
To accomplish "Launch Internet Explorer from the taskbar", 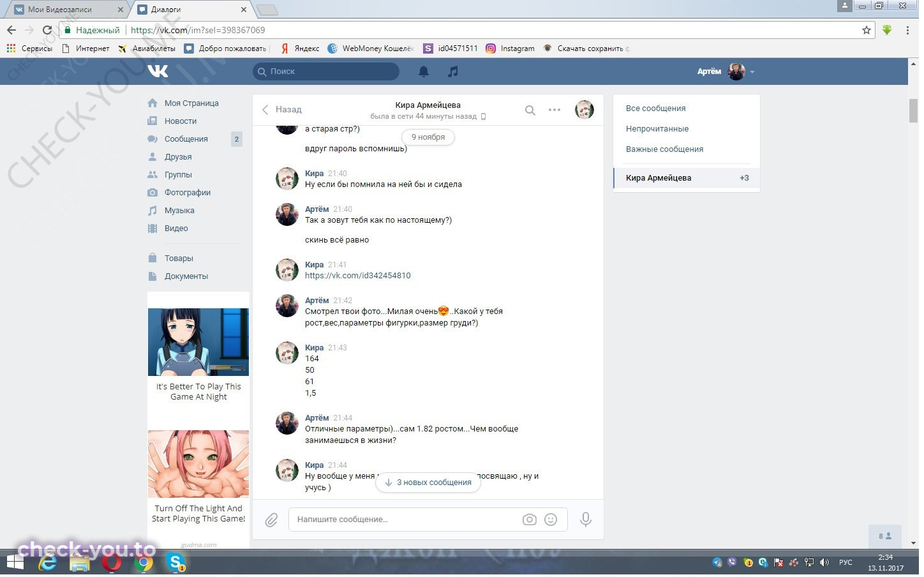I will point(48,563).
